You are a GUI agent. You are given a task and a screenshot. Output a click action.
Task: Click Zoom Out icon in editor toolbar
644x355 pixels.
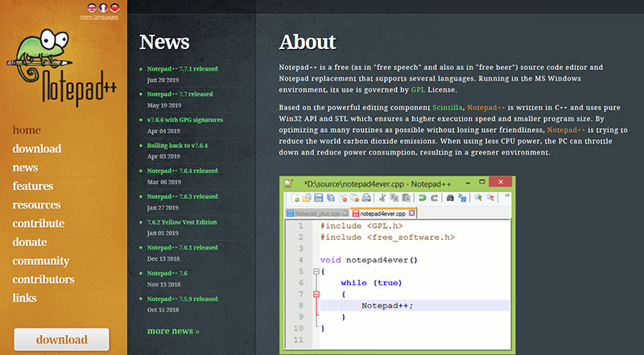pyautogui.click(x=490, y=197)
